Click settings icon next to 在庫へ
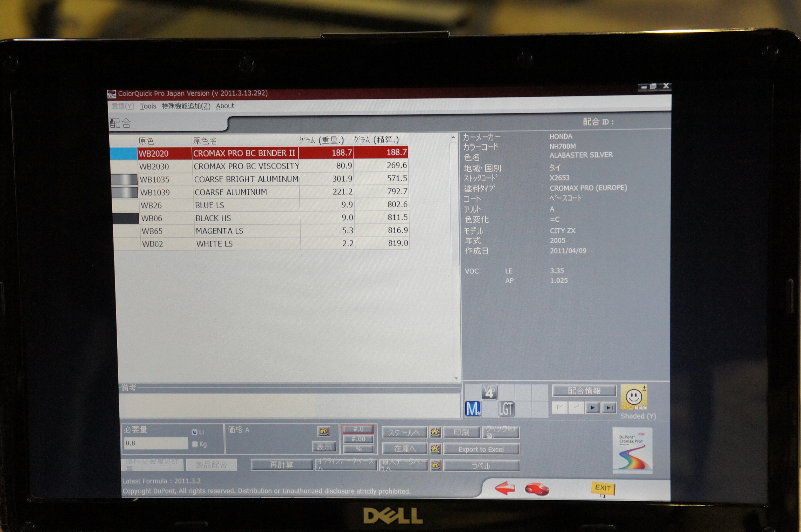The width and height of the screenshot is (801, 532). click(435, 449)
